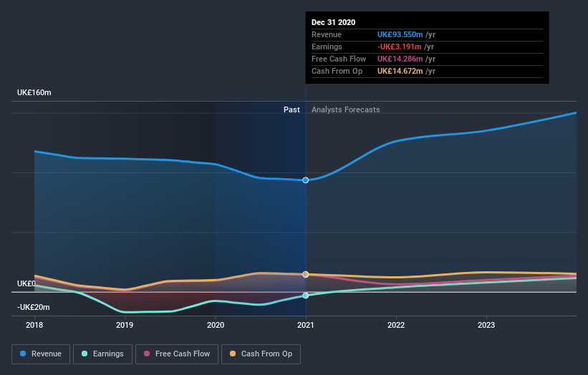Click the UK£14.286m free cash flow value
The image size is (588, 375).
coord(400,59)
